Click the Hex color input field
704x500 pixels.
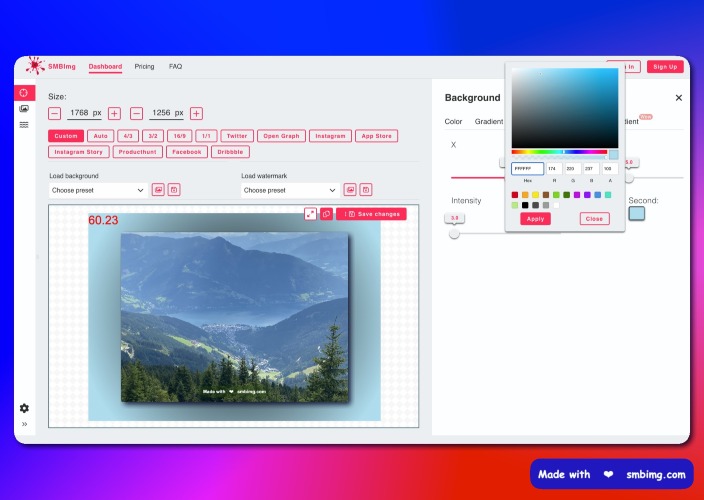tap(528, 169)
